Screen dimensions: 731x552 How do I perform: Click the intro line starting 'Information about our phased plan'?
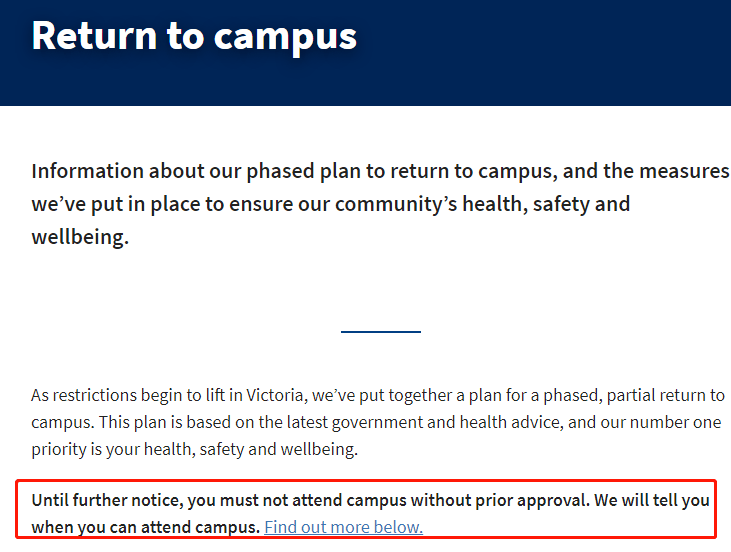tap(380, 171)
